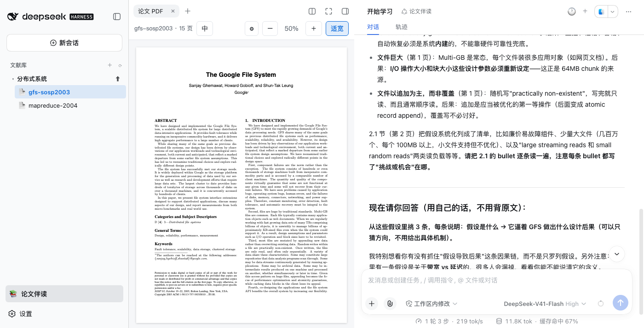The height and width of the screenshot is (328, 644).
Task: Switch to the 轨迹 tab
Action: 402,27
